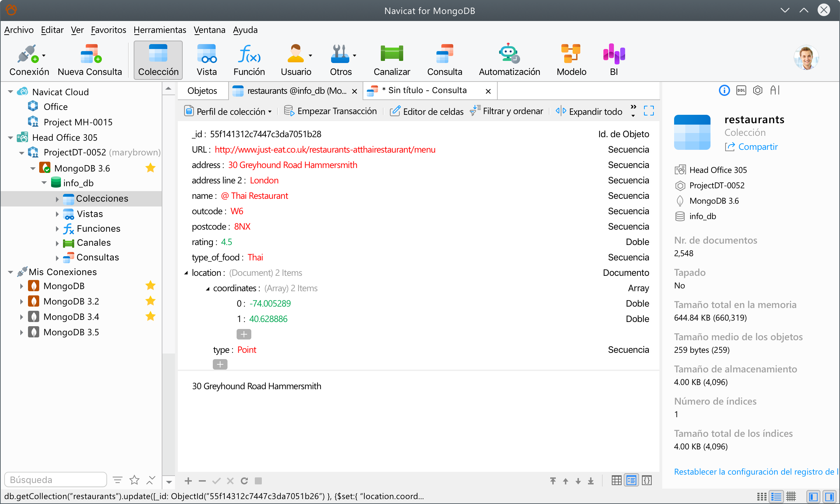Click Restablecer la configuración del registro link
The height and width of the screenshot is (504, 840).
(756, 471)
